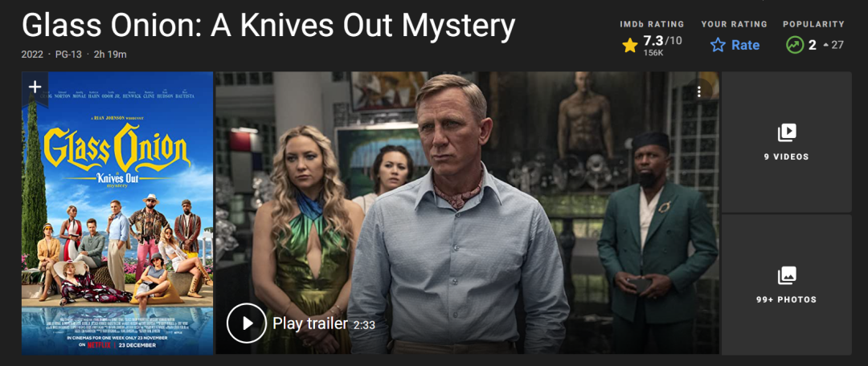Open the PG-13 certification link
The image size is (868, 366).
tap(68, 55)
